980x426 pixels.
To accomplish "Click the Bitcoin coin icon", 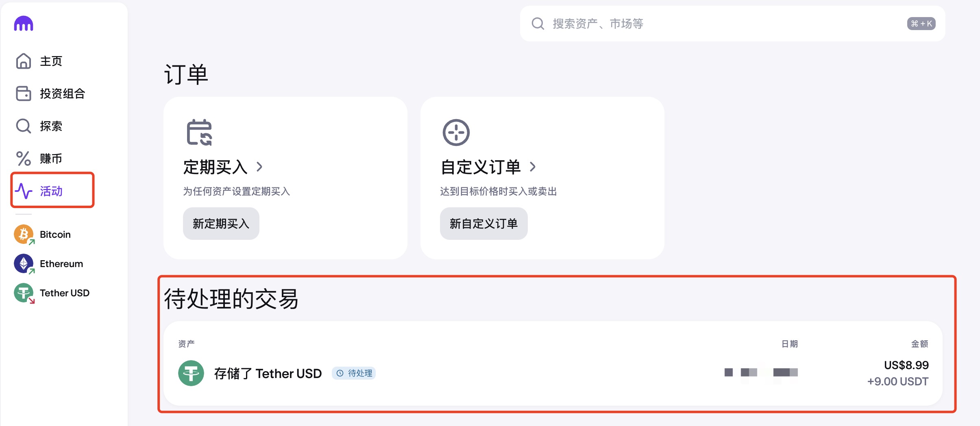I will coord(24,235).
